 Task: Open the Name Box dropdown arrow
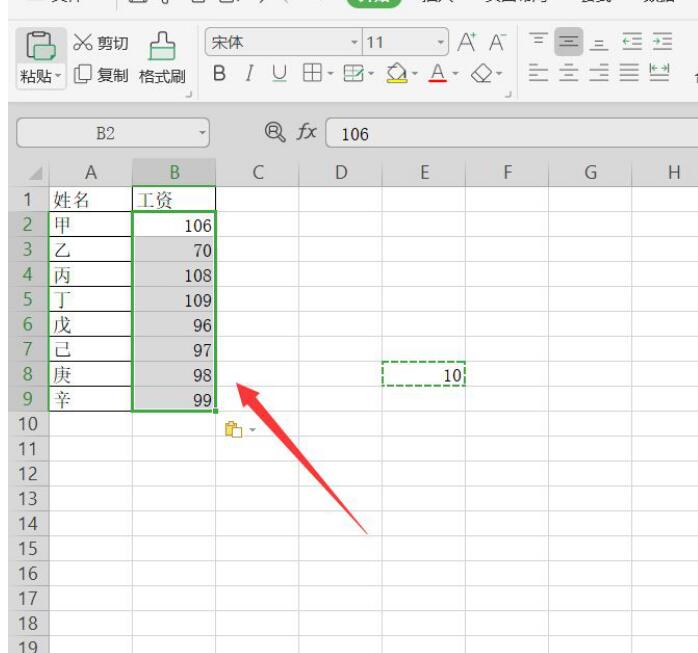(x=202, y=133)
